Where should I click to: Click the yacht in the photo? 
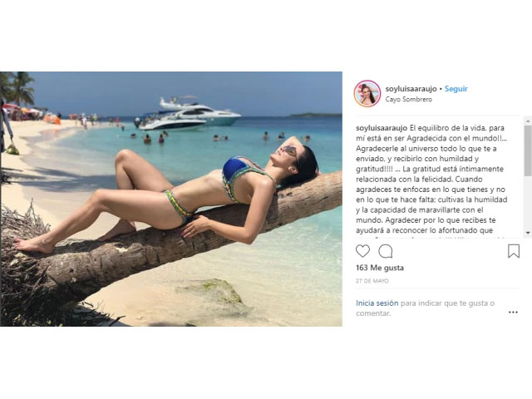click(x=189, y=115)
